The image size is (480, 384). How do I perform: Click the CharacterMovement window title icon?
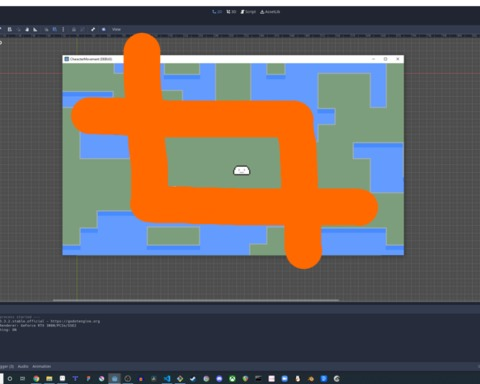(x=67, y=59)
